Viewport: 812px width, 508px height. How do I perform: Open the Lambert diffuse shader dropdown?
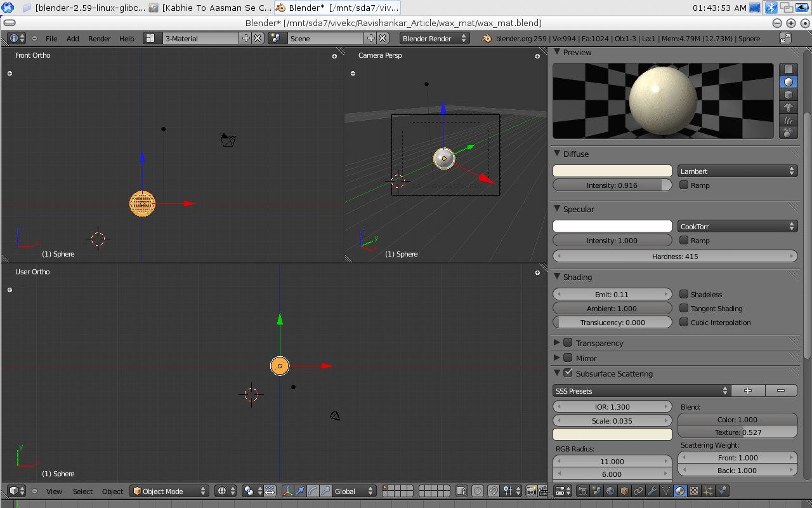(737, 171)
